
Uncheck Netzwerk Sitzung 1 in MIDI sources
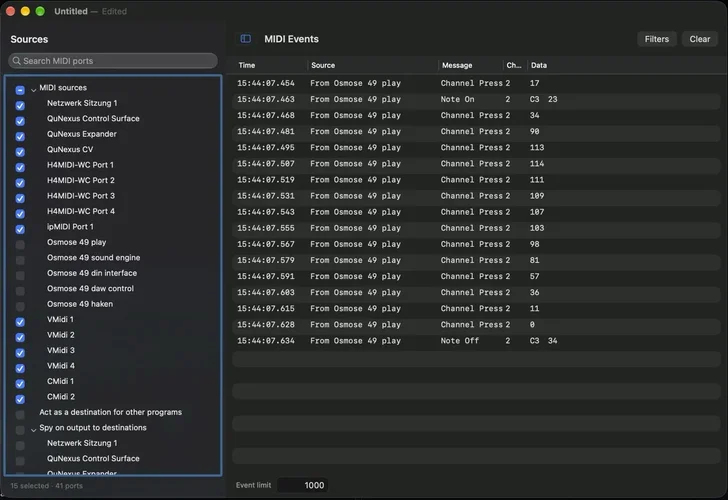[x=20, y=105]
